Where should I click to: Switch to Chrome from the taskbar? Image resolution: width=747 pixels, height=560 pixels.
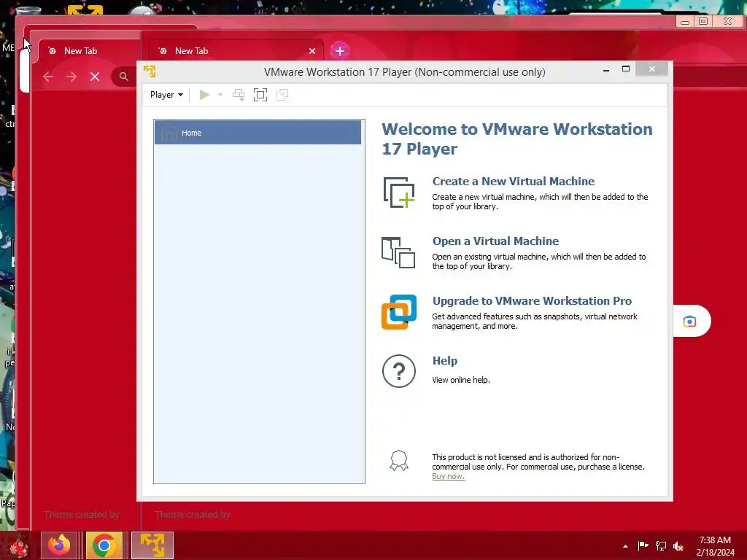pos(104,545)
